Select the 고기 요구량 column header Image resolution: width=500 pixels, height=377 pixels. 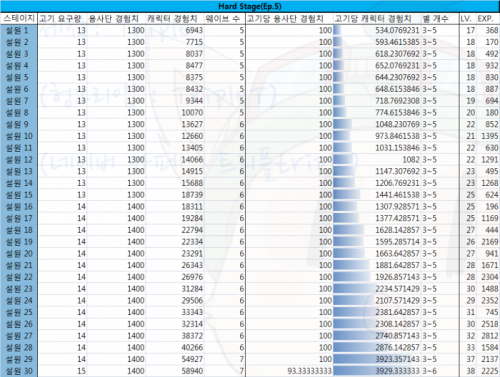[x=62, y=18]
